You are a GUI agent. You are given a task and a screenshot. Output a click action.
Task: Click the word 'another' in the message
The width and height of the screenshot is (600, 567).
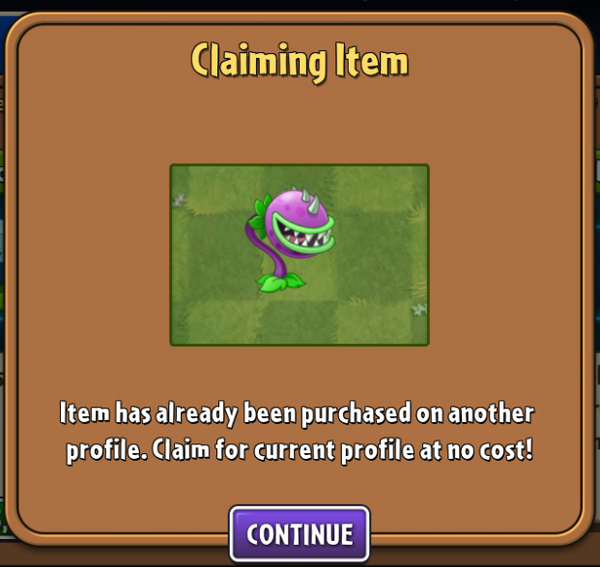pos(491,413)
